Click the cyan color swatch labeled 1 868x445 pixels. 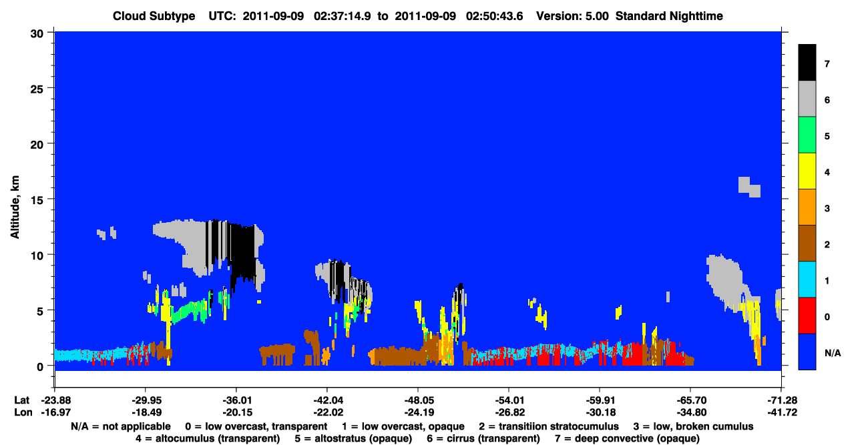coord(807,280)
